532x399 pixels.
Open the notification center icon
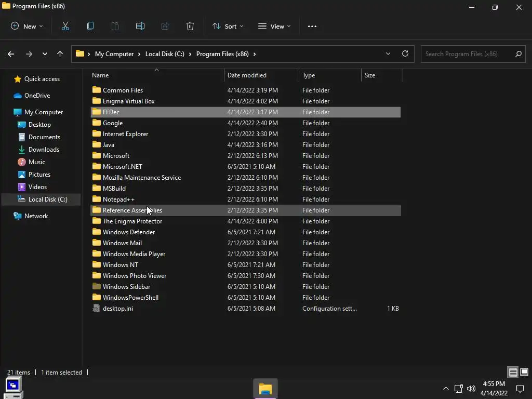(x=520, y=389)
